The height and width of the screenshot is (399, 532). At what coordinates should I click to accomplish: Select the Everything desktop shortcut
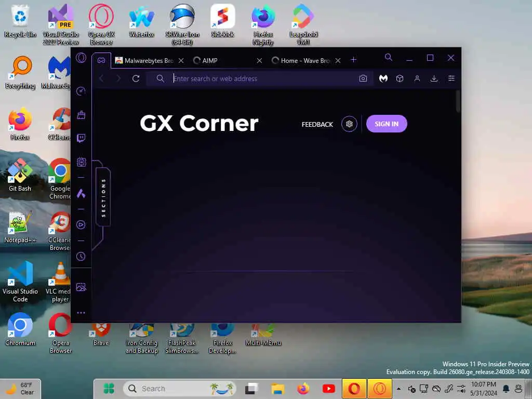20,73
